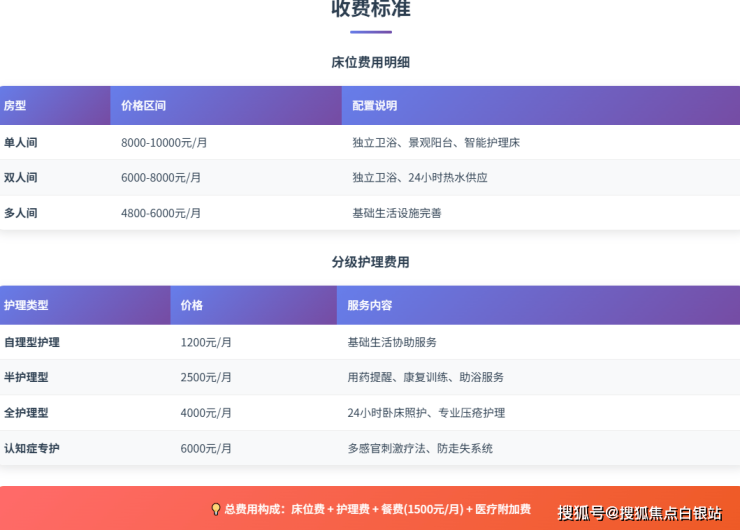
Task: Click the 收费标准 page heading
Action: point(370,9)
